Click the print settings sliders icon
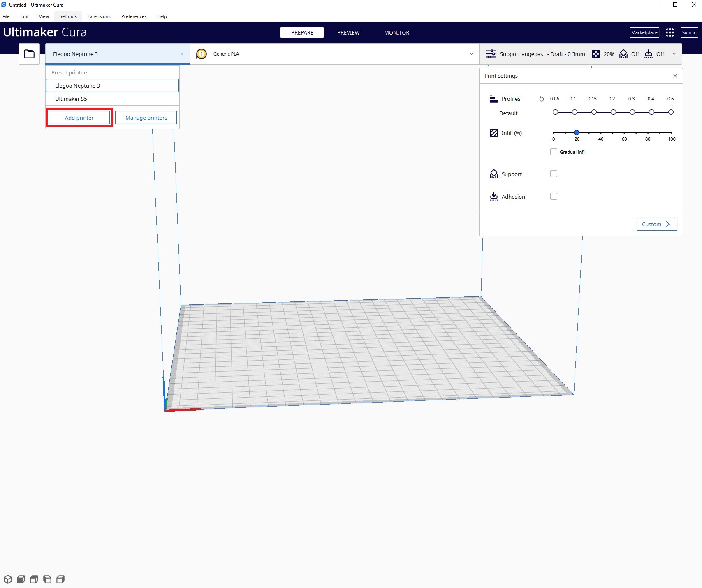Viewport: 702px width, 588px height. click(491, 54)
